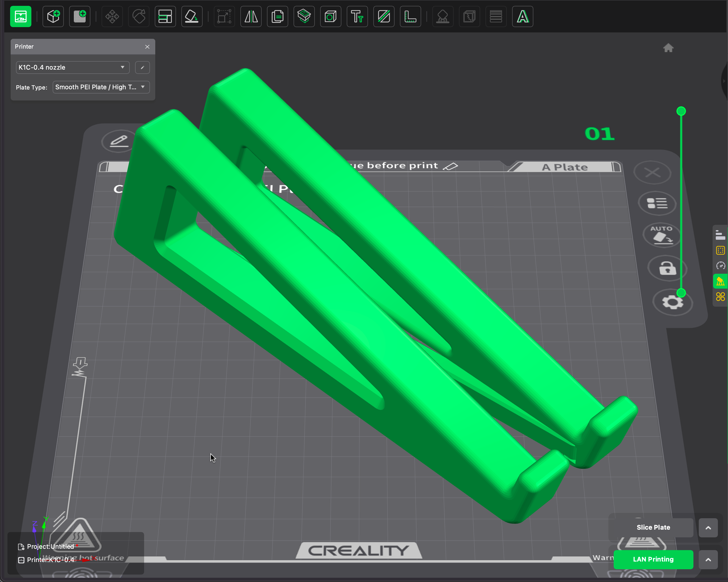Viewport: 728px width, 582px height.
Task: Click the 'A Plate' label on the bed
Action: [x=564, y=167]
